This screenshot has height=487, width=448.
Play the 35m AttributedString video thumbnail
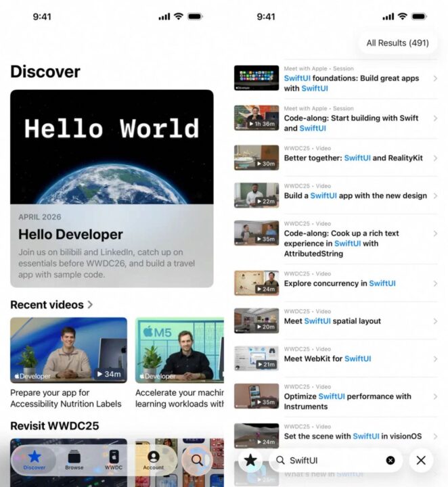tap(256, 233)
